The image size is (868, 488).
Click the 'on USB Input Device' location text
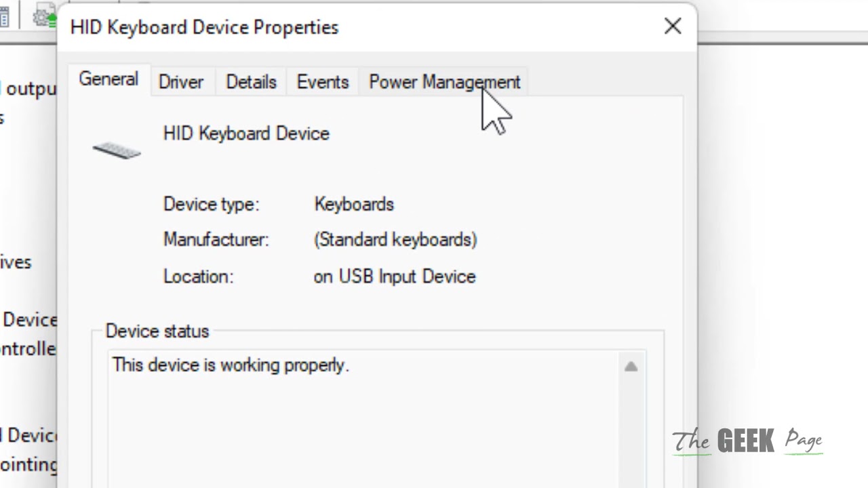point(394,277)
